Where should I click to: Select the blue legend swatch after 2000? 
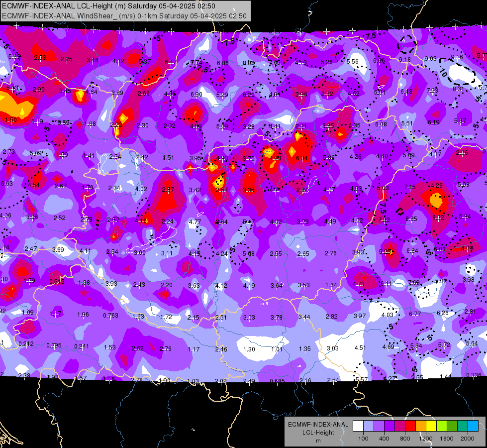tap(473, 426)
